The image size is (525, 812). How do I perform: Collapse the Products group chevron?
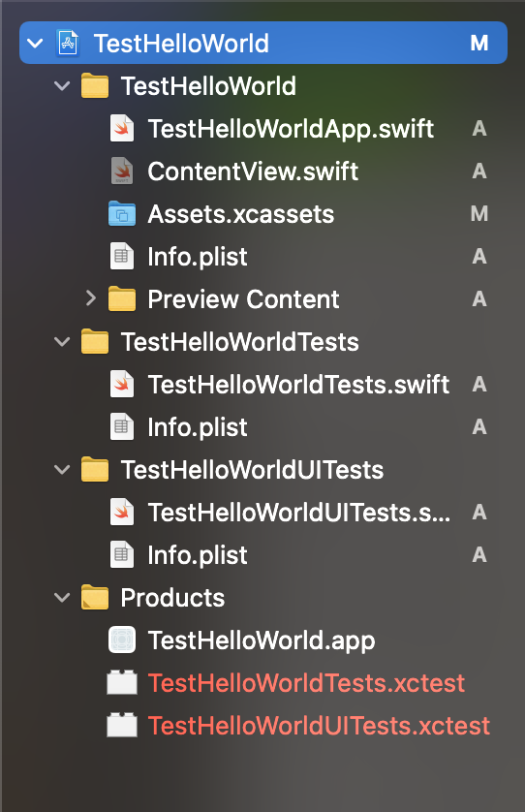(x=62, y=598)
